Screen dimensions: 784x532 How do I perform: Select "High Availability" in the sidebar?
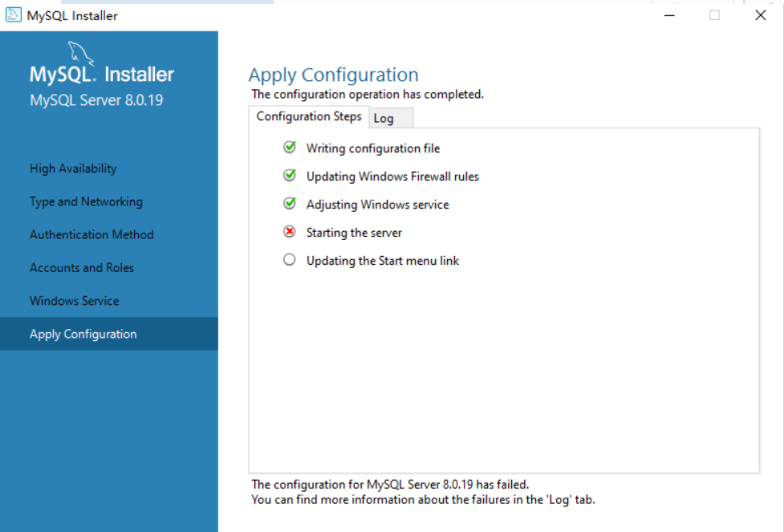pos(74,169)
